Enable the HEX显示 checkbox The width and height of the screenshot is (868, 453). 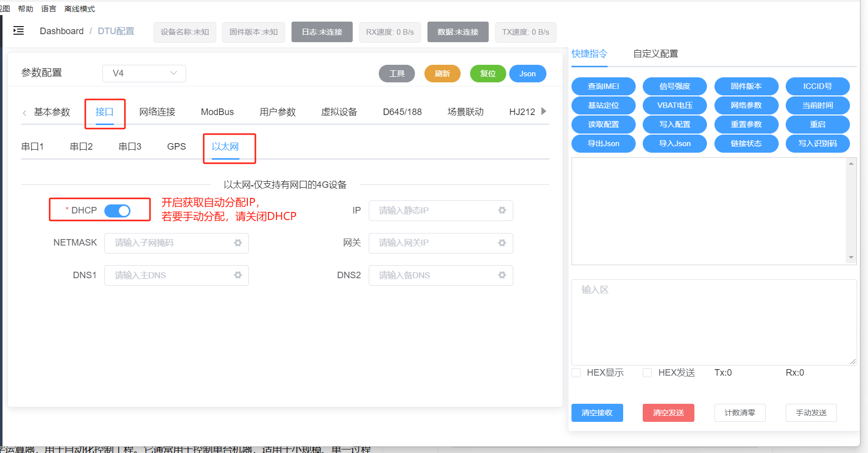click(x=575, y=373)
